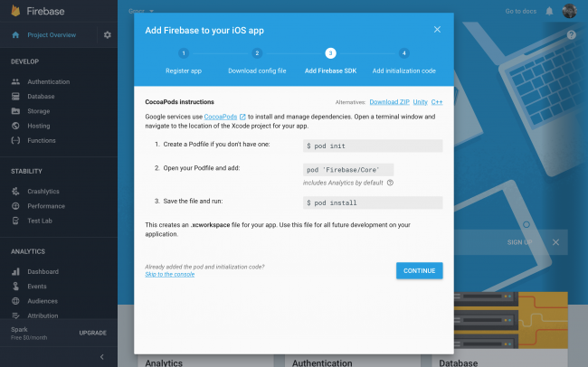Click the CONTINUE button
The width and height of the screenshot is (588, 367).
click(419, 270)
